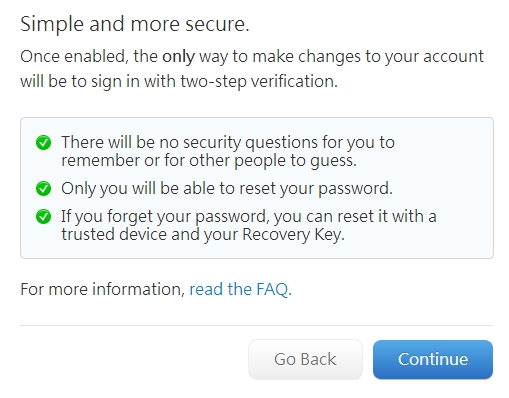Screen dimensions: 509x398
Task: Click the Continue button
Action: pyautogui.click(x=433, y=359)
